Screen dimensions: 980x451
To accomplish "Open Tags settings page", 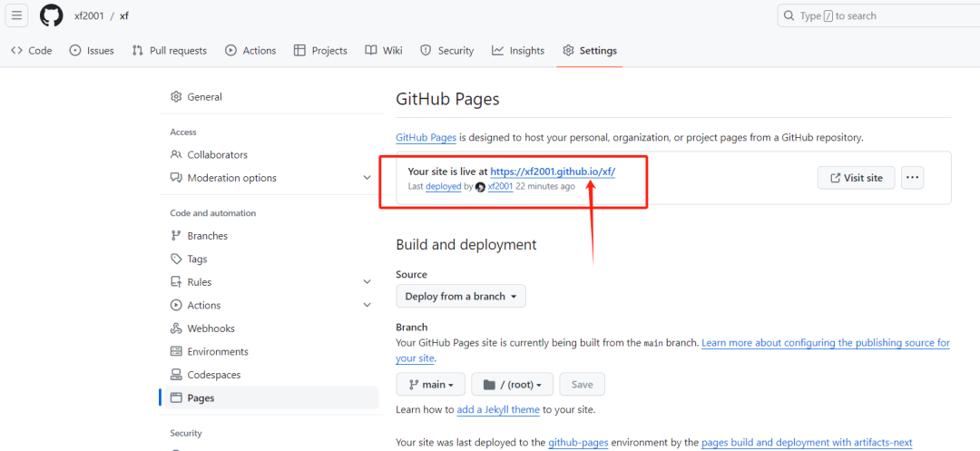I will click(272, 260).
